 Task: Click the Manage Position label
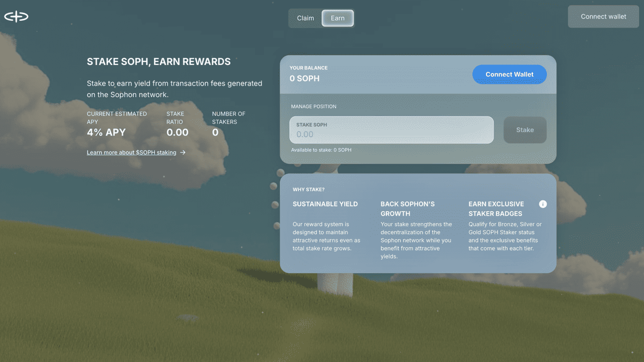pyautogui.click(x=313, y=107)
